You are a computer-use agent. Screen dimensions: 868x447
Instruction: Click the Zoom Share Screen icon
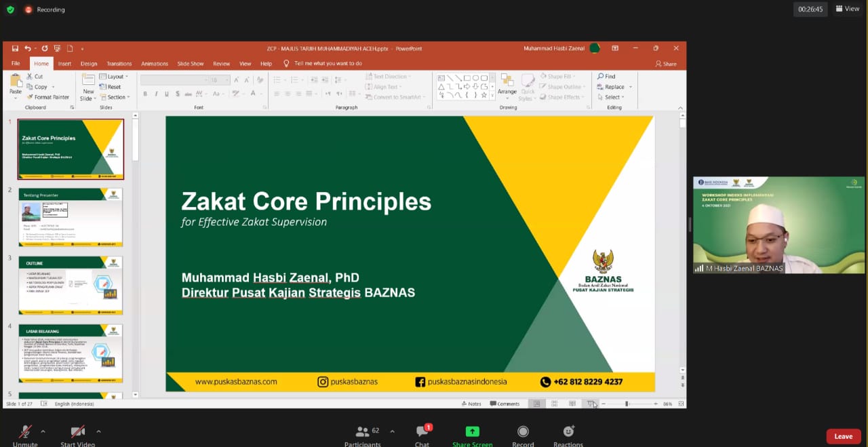tap(472, 432)
